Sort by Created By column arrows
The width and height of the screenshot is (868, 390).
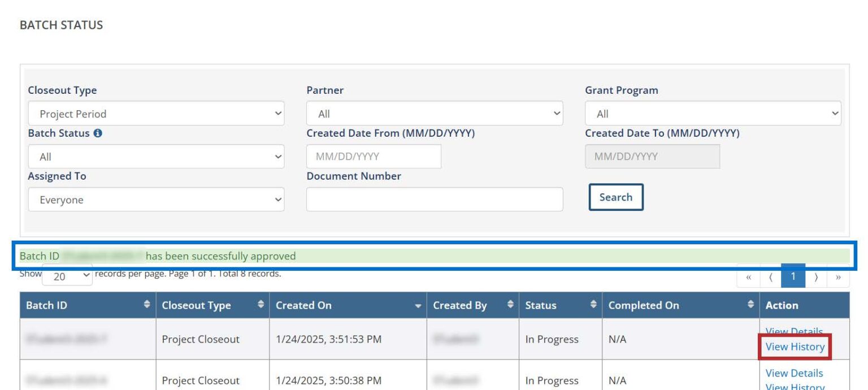click(510, 305)
